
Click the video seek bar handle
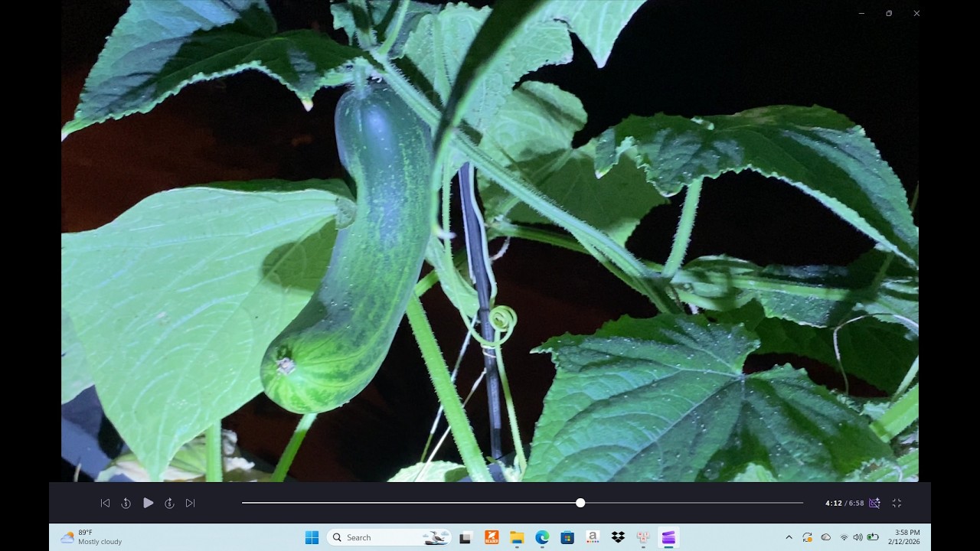580,503
